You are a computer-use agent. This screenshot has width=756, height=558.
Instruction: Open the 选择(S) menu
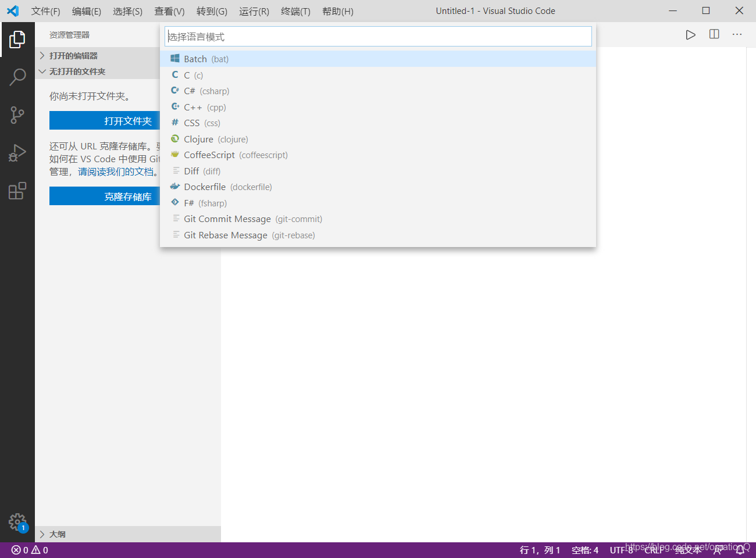click(x=127, y=11)
